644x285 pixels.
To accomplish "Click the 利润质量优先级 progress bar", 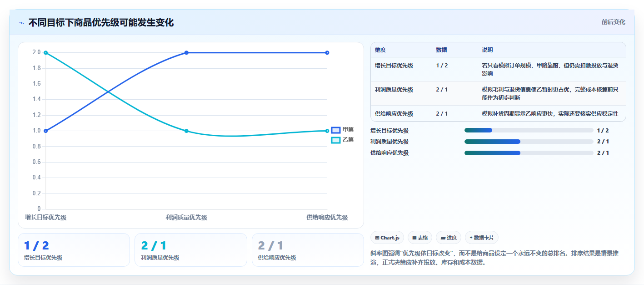I will 529,142.
